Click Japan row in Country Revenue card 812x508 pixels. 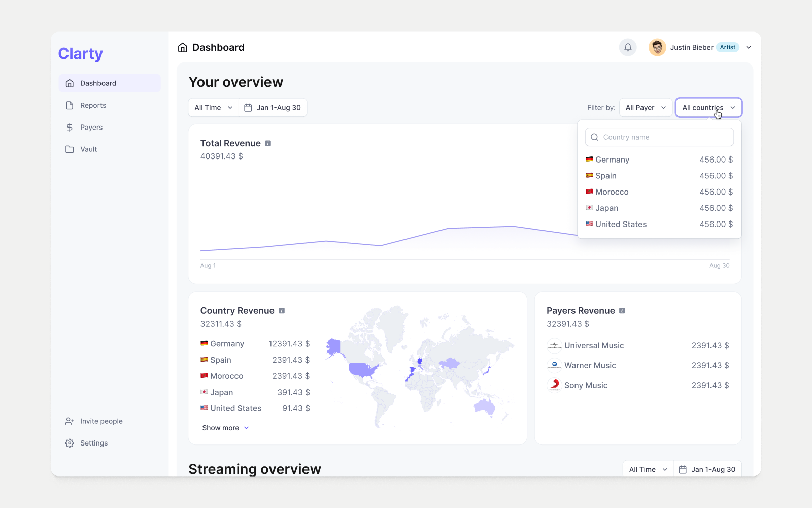click(255, 392)
